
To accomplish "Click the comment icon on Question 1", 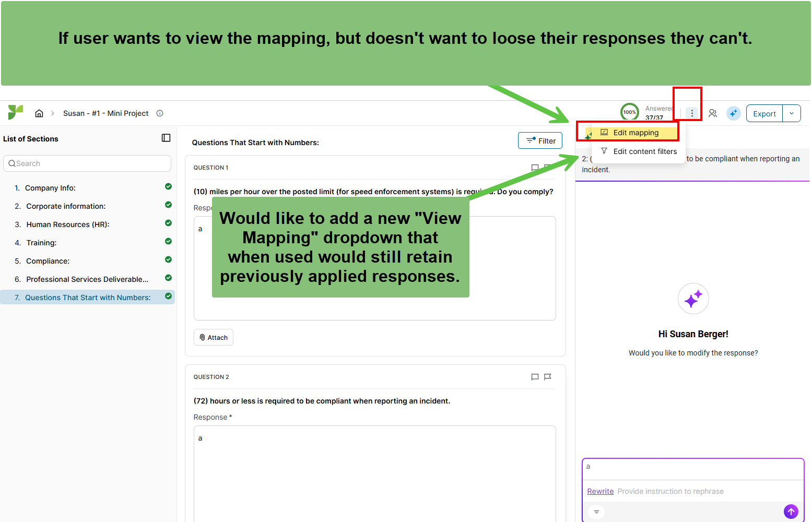I will coord(535,168).
